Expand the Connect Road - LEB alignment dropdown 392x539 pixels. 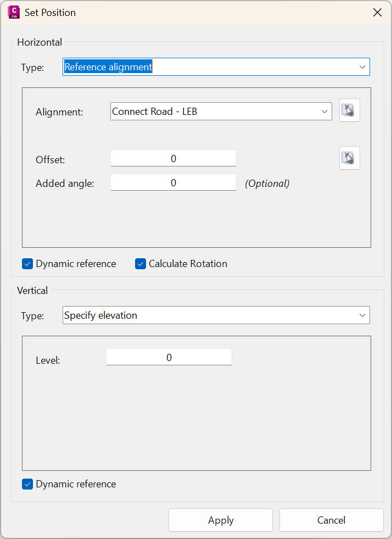(221, 112)
